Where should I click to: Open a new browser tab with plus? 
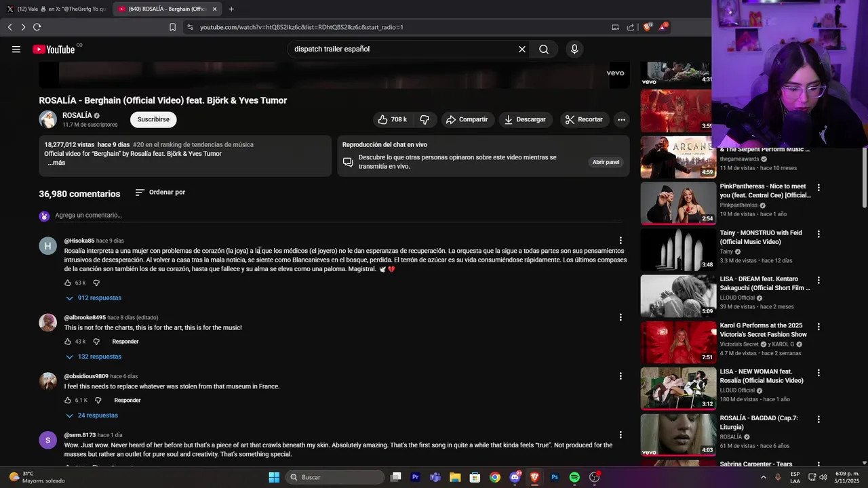[231, 9]
